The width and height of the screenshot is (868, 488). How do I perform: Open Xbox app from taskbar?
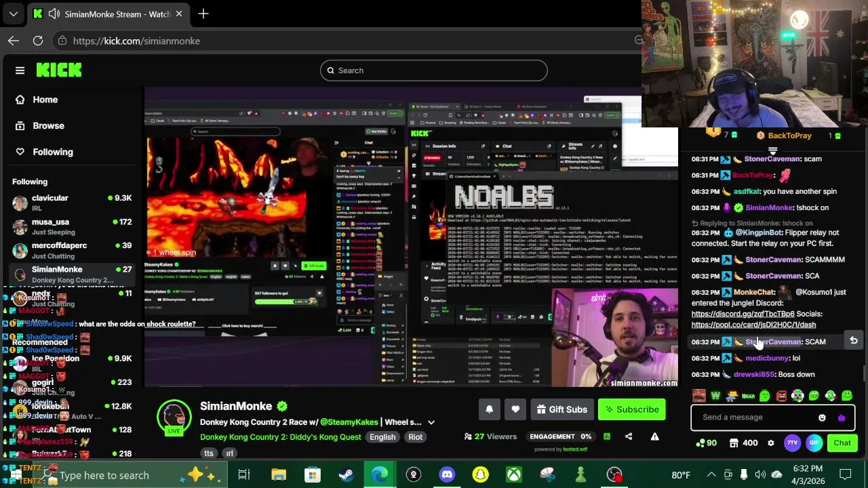coord(514,475)
